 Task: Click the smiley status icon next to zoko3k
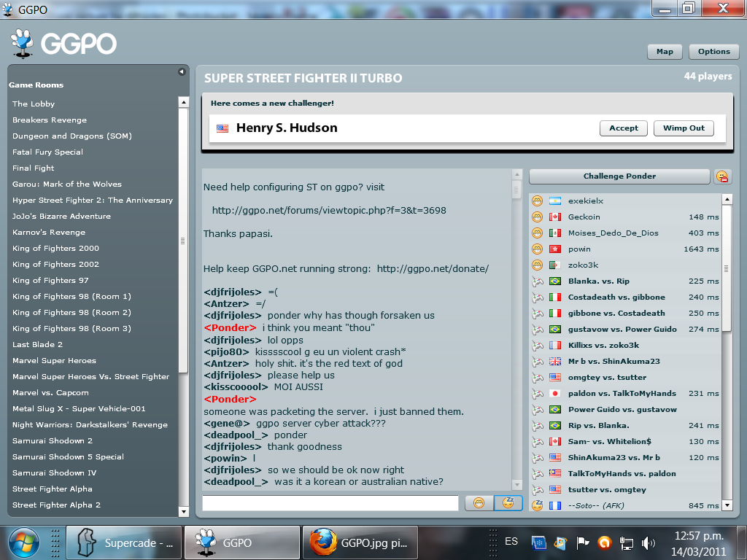(x=538, y=265)
